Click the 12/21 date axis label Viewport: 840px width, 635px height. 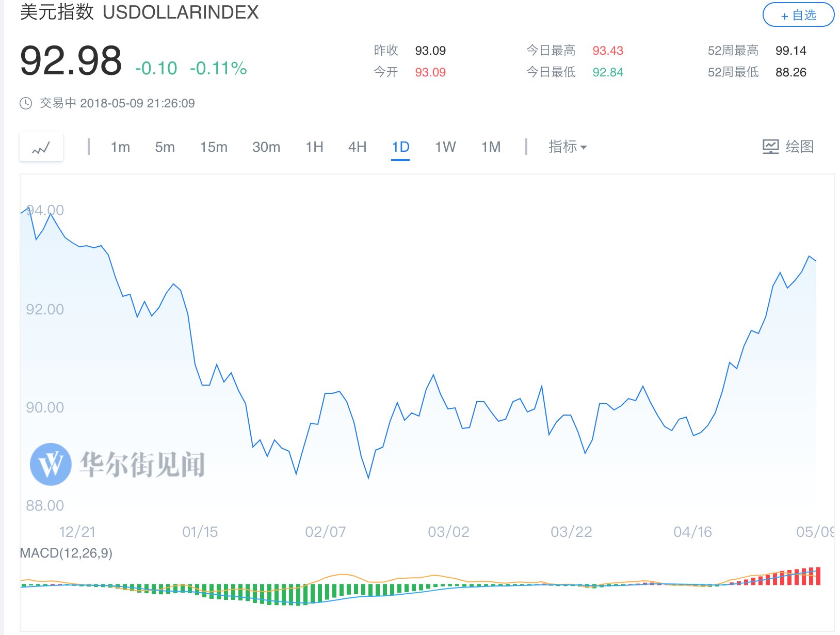[x=77, y=532]
